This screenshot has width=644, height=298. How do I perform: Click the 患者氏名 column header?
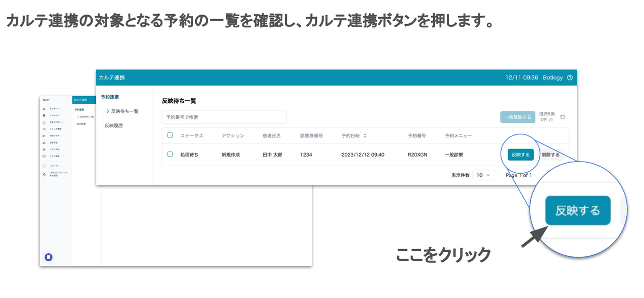click(x=272, y=135)
